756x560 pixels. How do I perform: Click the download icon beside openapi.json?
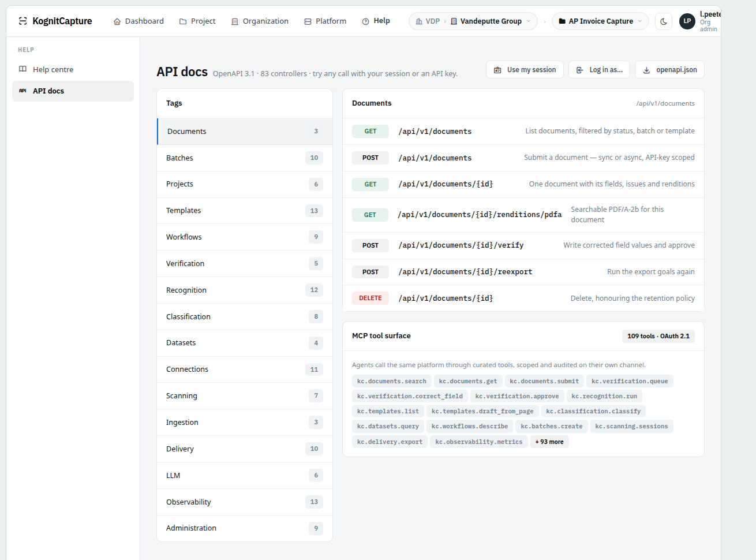[x=647, y=70]
